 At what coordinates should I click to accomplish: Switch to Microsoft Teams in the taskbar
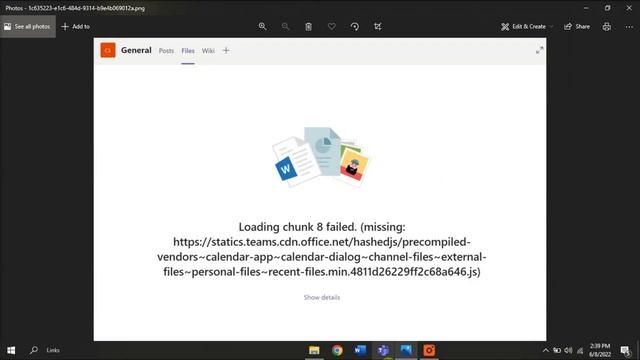point(383,350)
